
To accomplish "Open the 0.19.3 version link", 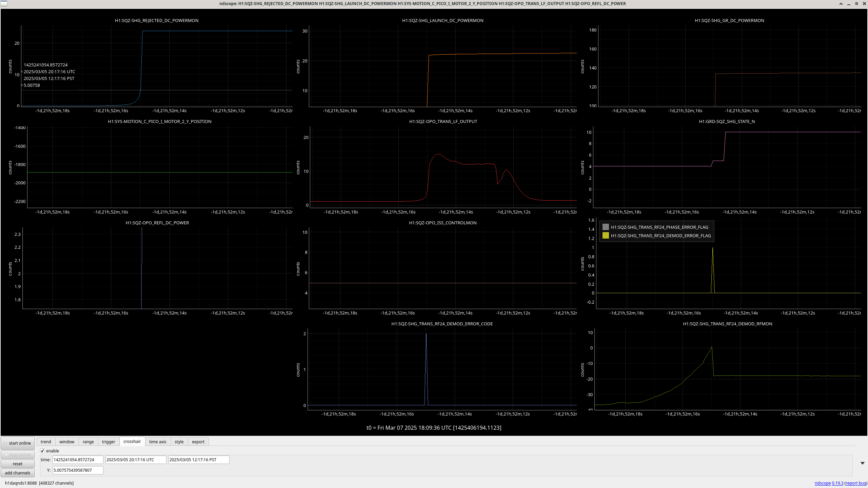I will tap(837, 483).
